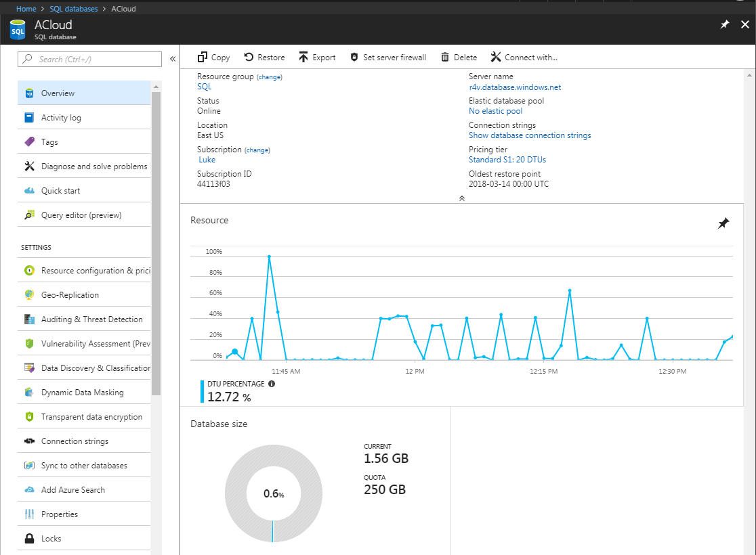Click the Add Azure Search cloud icon
756x555 pixels.
tap(29, 489)
